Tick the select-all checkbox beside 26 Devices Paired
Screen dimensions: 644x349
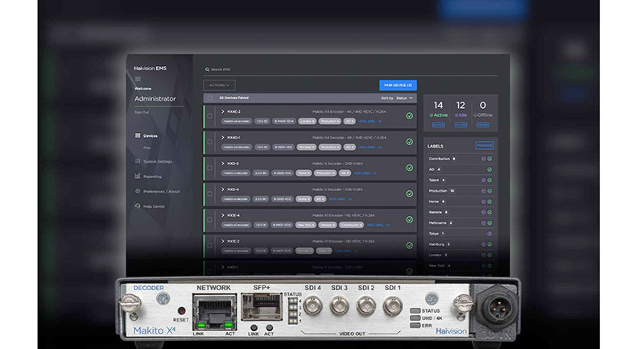(210, 98)
